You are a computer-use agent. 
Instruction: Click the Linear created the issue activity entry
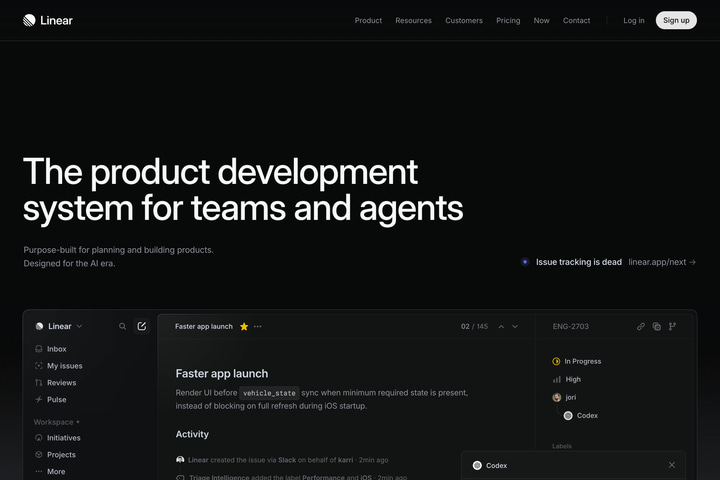(x=282, y=460)
